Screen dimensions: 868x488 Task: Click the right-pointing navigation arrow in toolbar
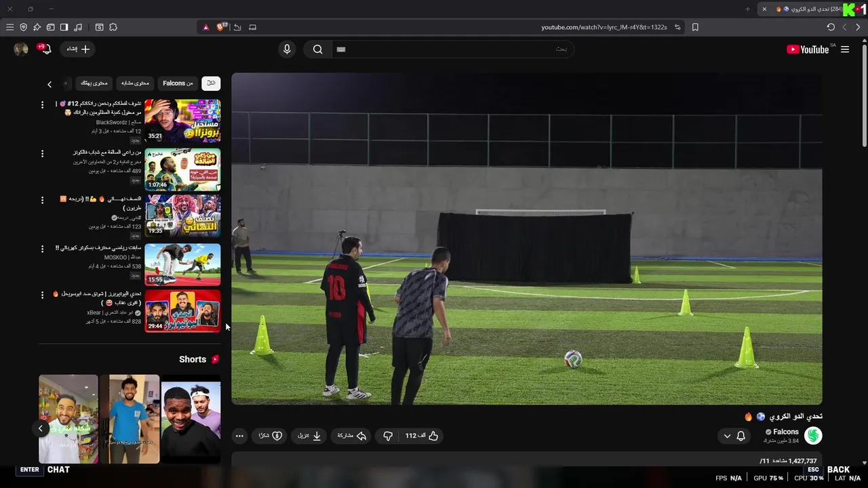coord(858,27)
